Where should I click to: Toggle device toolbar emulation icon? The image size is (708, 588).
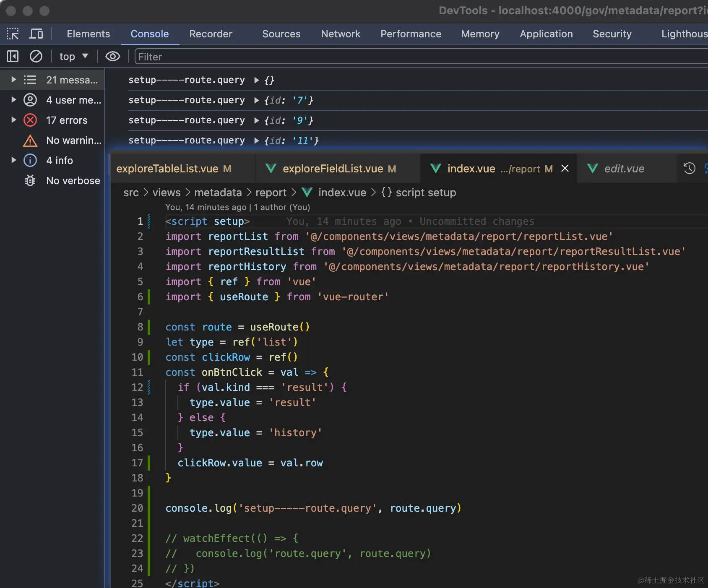click(36, 34)
